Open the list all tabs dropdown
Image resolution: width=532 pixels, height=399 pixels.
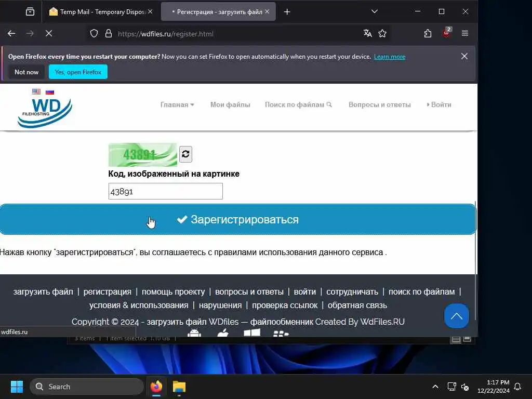375,11
